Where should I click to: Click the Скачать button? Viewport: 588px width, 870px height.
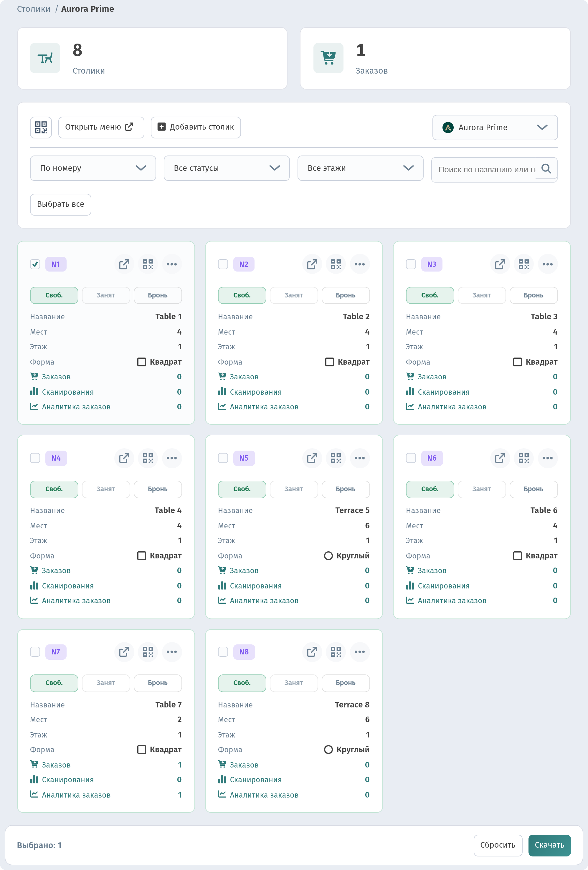[549, 845]
